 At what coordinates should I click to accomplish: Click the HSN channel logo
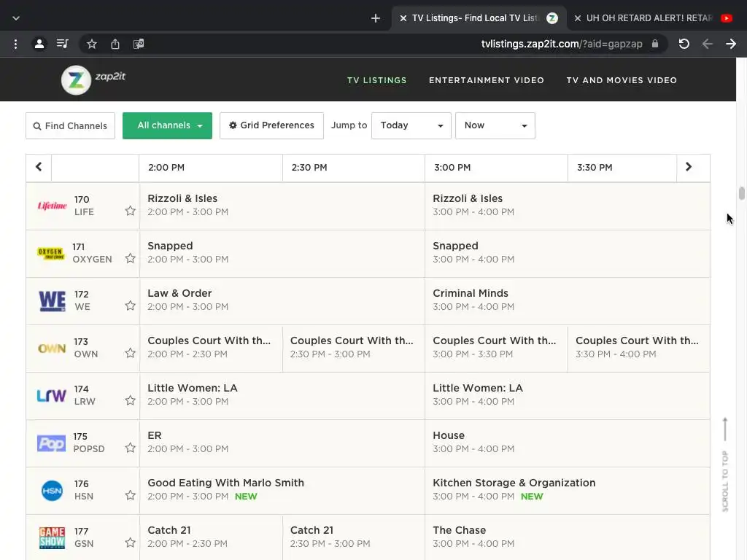coord(52,491)
